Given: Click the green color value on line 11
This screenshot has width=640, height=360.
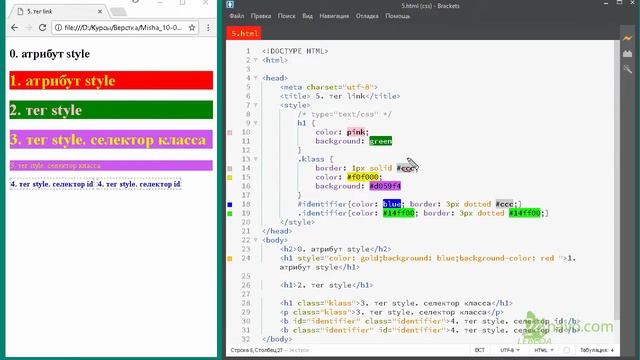Looking at the screenshot, I should click(380, 141).
